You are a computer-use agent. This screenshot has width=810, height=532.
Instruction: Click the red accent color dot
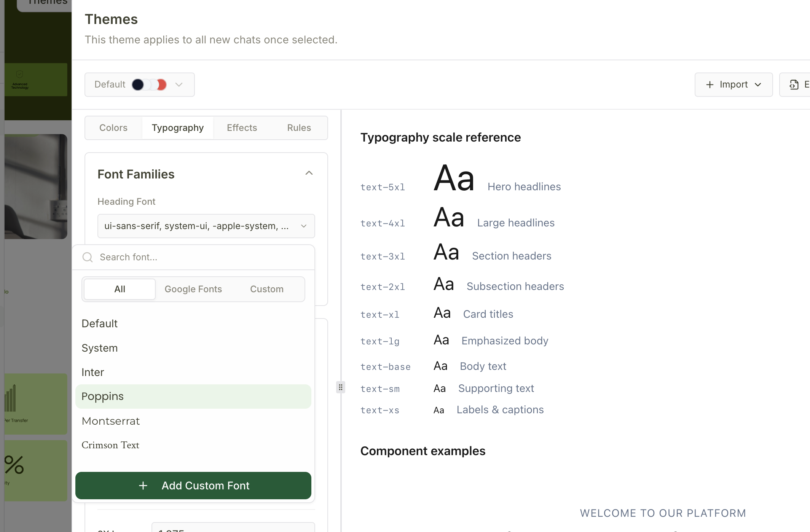(x=161, y=84)
